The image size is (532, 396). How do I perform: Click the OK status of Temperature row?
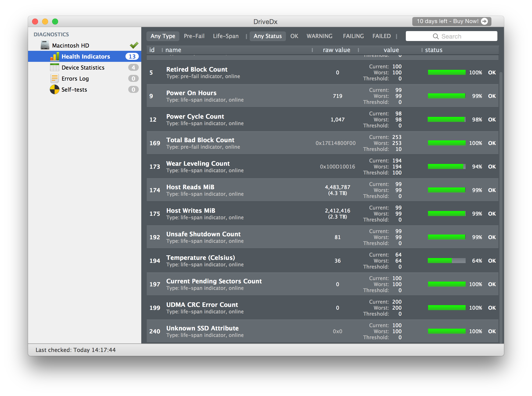pos(492,261)
